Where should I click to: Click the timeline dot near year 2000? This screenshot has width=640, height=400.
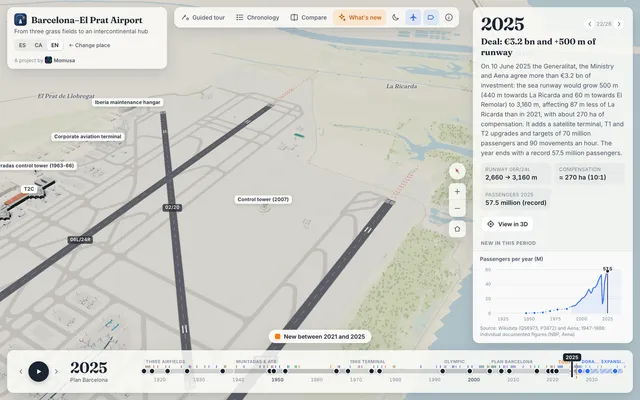click(470, 371)
